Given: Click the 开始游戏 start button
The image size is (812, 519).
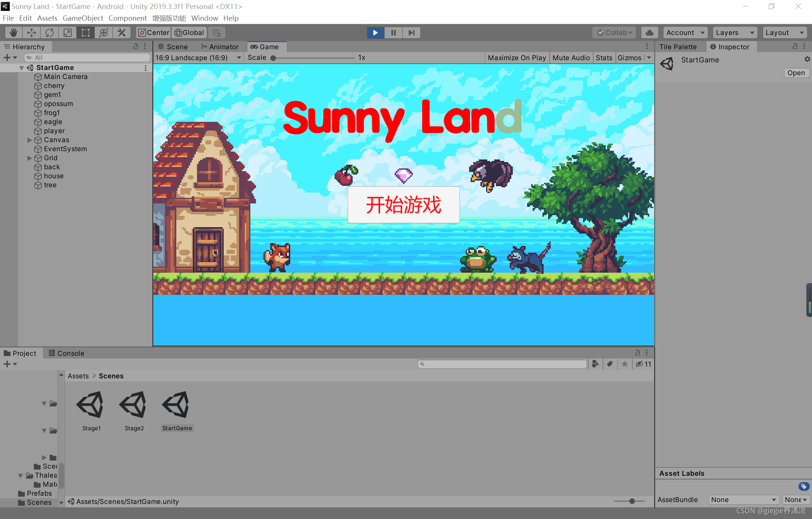Looking at the screenshot, I should coord(403,205).
